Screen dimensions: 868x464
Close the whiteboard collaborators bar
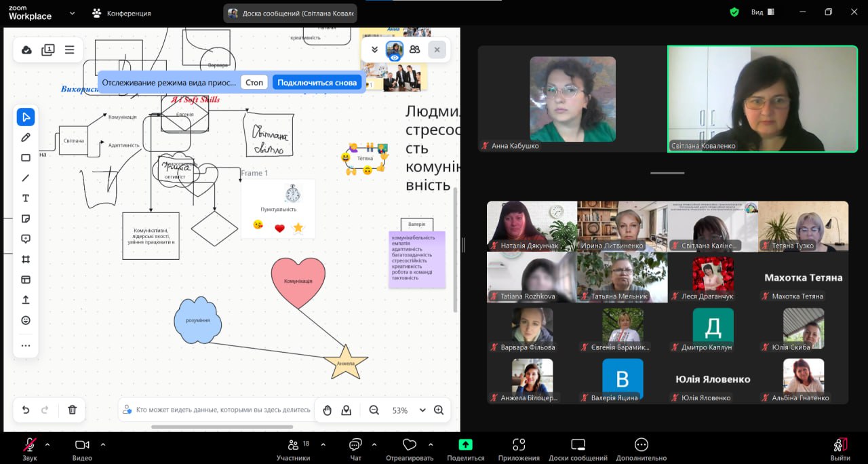pyautogui.click(x=437, y=50)
